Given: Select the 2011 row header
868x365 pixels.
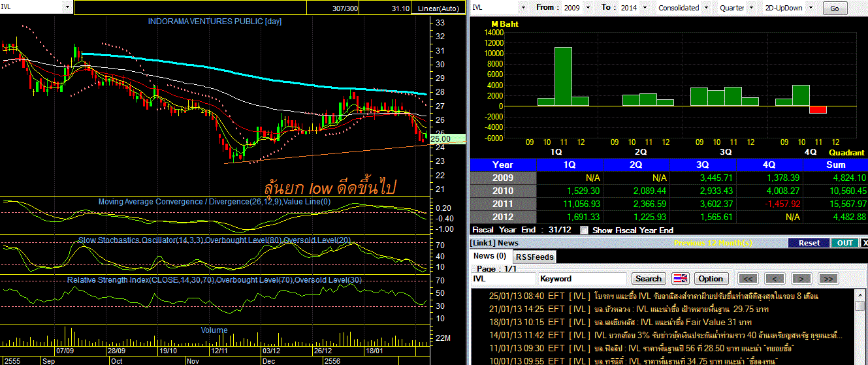Looking at the screenshot, I should point(503,204).
